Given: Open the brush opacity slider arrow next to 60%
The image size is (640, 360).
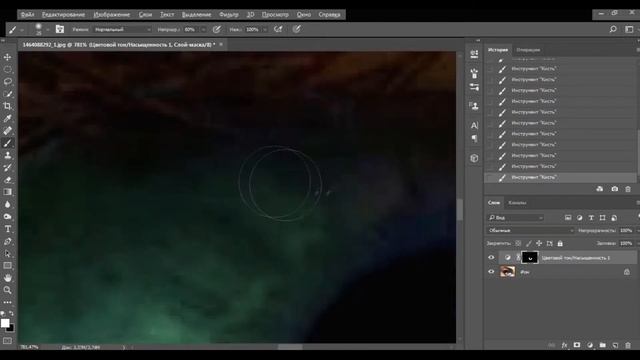Looking at the screenshot, I should tap(203, 29).
